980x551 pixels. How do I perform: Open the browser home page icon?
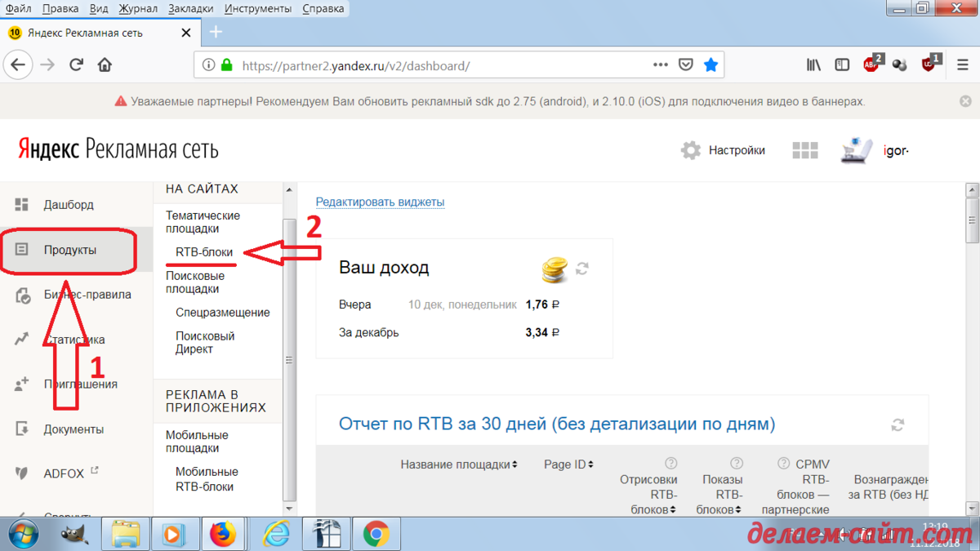click(x=105, y=65)
